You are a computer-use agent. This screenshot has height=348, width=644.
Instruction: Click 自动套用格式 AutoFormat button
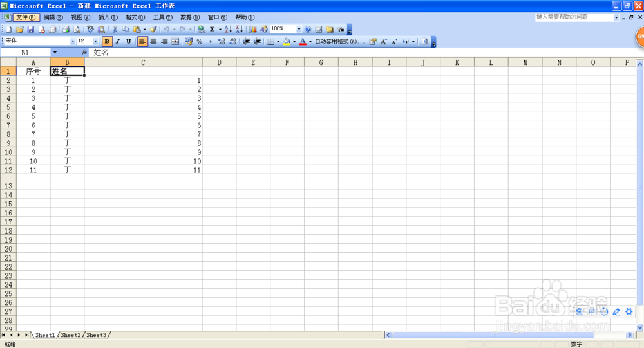tap(339, 41)
